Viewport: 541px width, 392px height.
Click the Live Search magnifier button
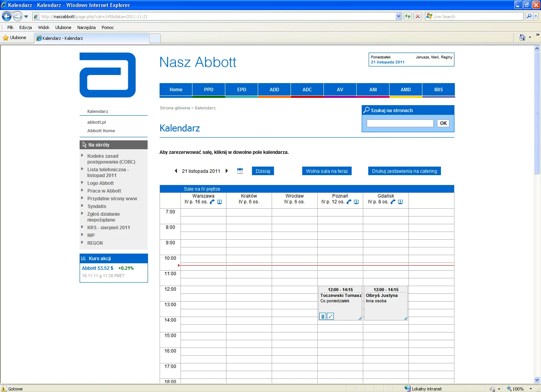[x=529, y=16]
